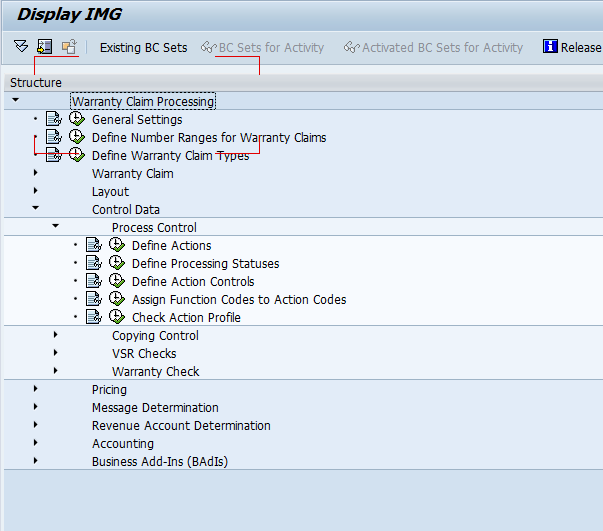The width and height of the screenshot is (603, 531).
Task: Select General Settings tree entry
Action: click(137, 120)
